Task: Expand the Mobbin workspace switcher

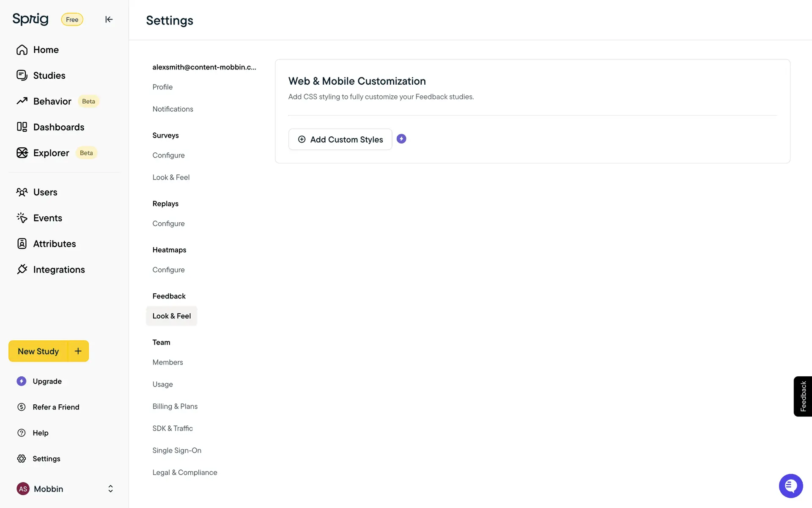Action: tap(110, 489)
